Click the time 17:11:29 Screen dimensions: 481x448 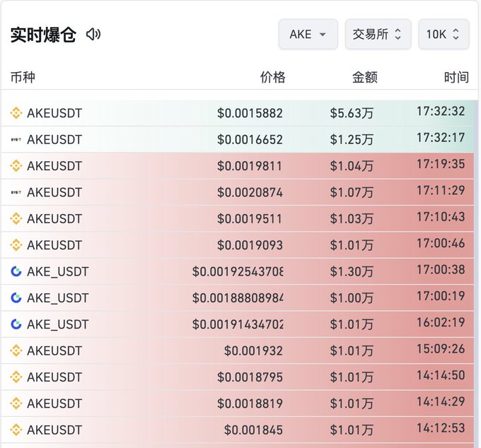click(x=441, y=190)
